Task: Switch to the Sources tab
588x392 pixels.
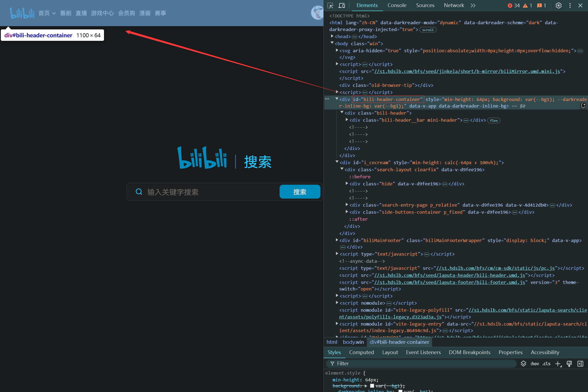Action: pos(425,5)
